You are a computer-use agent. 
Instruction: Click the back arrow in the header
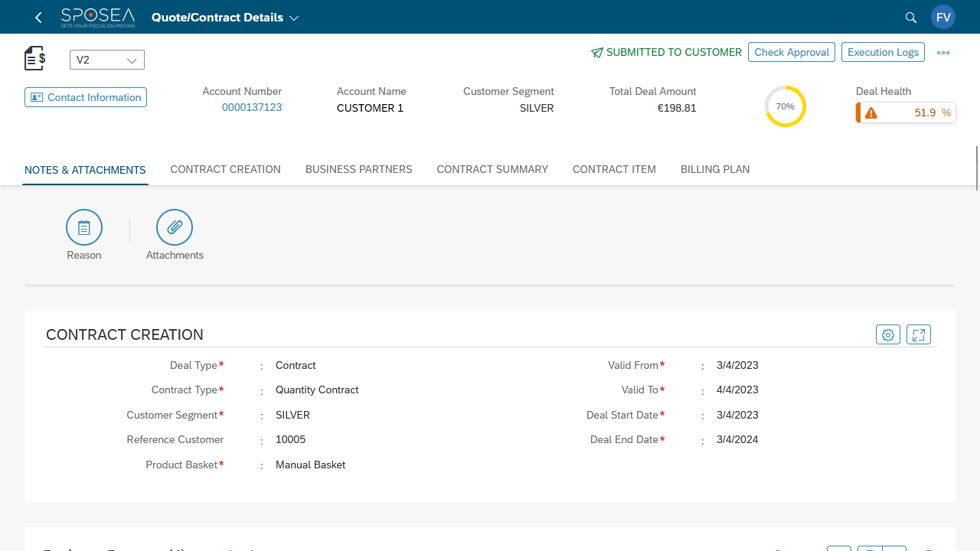(x=38, y=16)
